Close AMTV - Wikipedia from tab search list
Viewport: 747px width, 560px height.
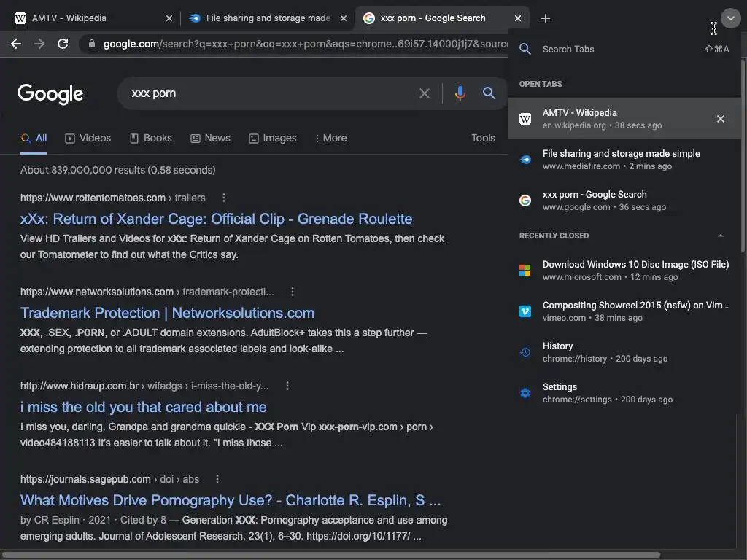(x=720, y=119)
